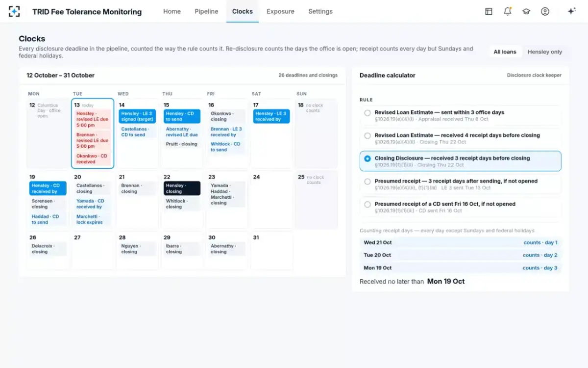588x368 pixels.
Task: Go to the Home tab
Action: click(x=172, y=11)
